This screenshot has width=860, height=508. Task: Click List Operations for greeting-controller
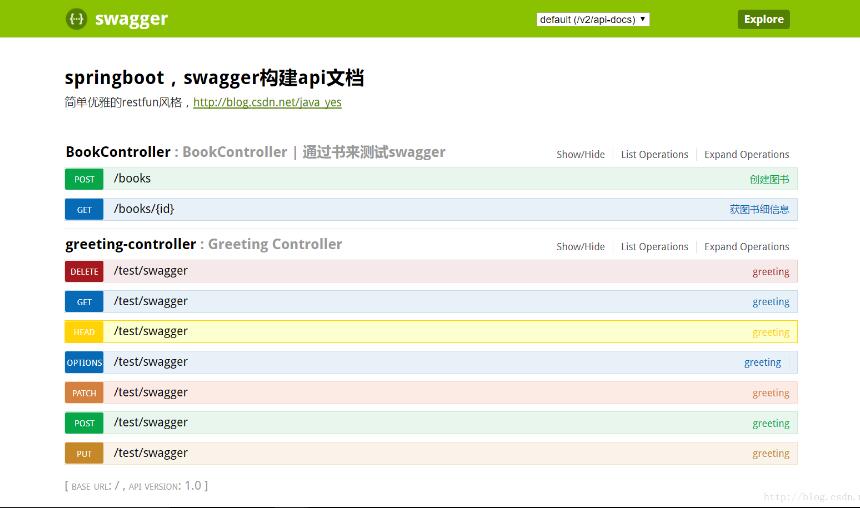pyautogui.click(x=654, y=247)
